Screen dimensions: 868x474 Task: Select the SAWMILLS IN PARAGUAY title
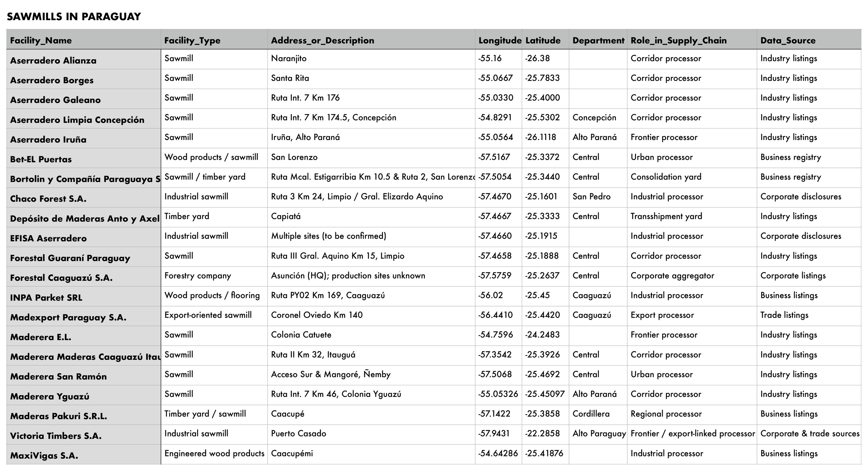pos(74,16)
